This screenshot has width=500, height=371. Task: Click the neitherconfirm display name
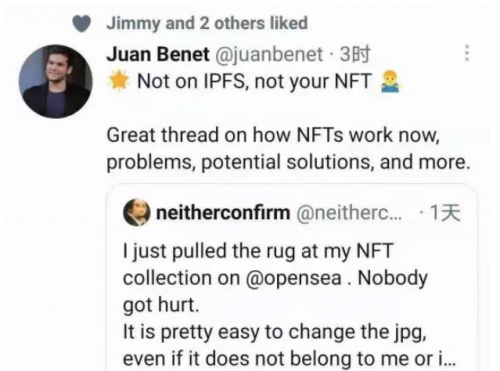point(223,213)
